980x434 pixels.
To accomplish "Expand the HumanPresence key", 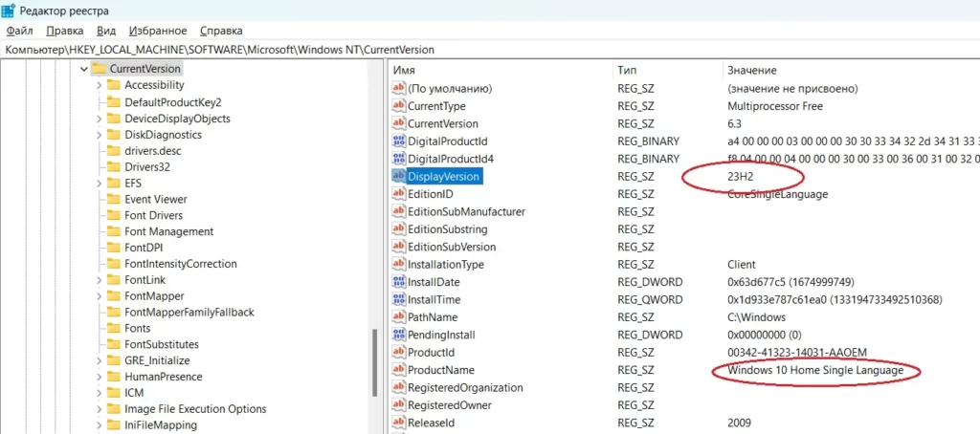I will coord(100,378).
